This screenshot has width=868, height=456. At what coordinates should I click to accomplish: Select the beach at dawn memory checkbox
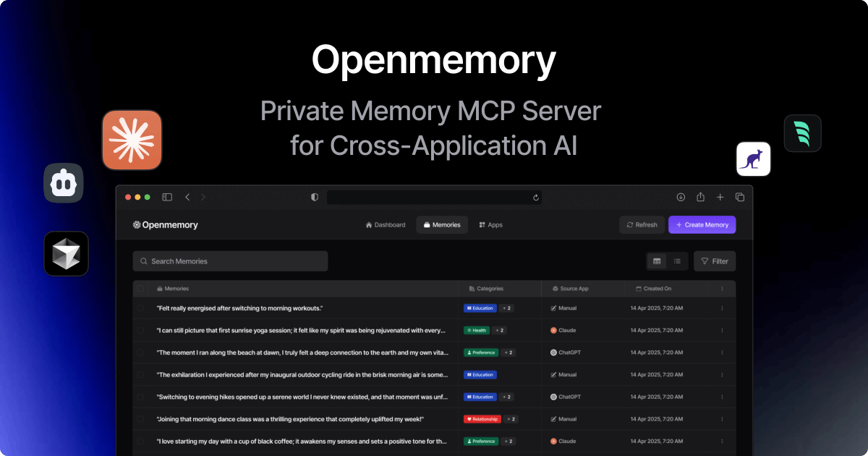coord(141,352)
